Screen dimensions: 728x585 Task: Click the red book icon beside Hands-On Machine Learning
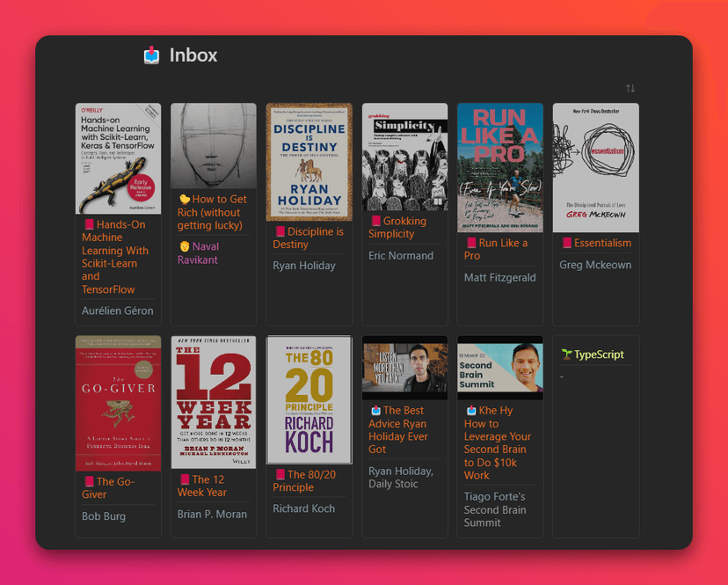89,224
